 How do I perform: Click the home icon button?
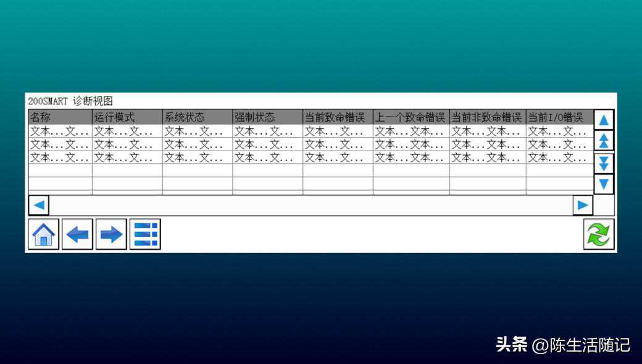pos(44,234)
